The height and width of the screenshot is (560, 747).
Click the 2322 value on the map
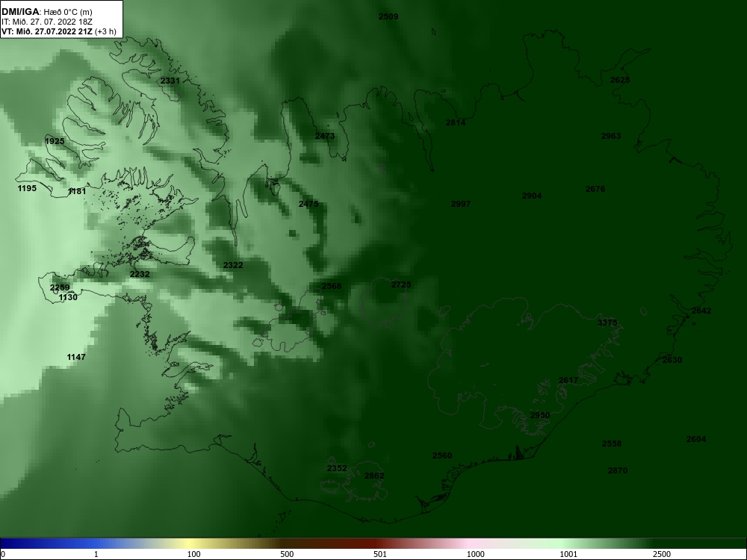(233, 265)
